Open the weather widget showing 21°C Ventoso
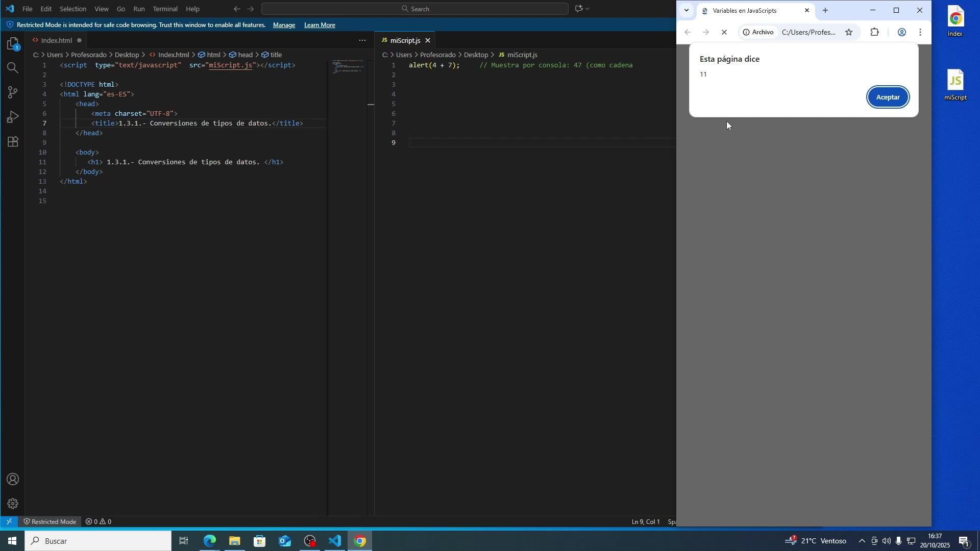Viewport: 980px width, 551px height. tap(816, 541)
